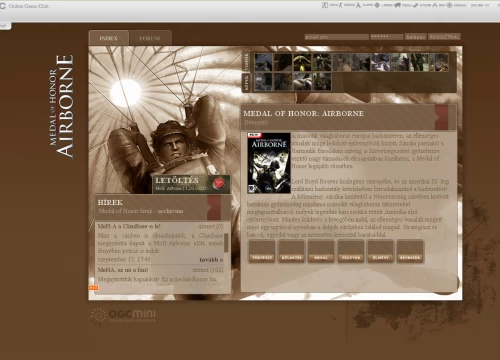
Task: Click the Counter-Strike soldier icon in top bar
Action: (x=340, y=5)
